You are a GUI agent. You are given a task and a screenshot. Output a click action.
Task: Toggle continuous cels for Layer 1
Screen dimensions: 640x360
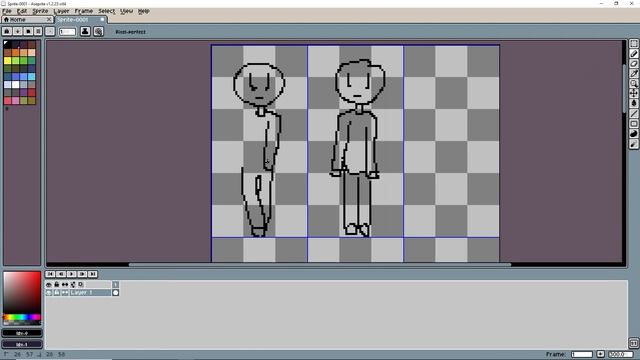(x=65, y=293)
